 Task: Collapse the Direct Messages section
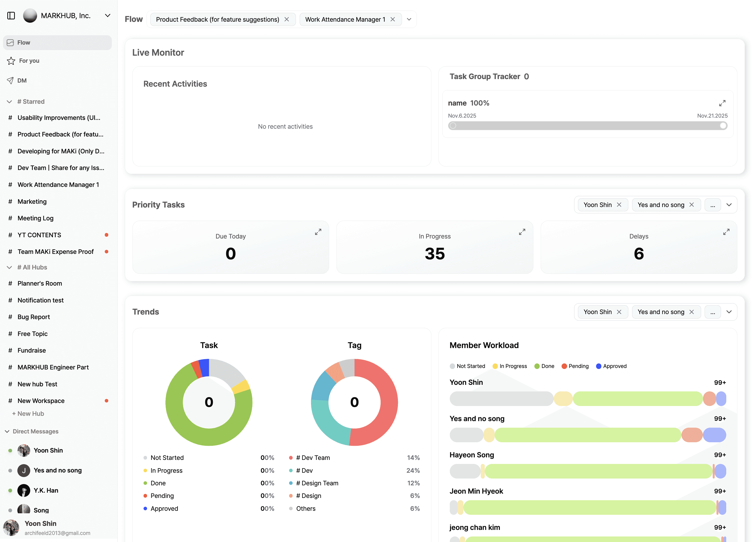[x=7, y=431]
